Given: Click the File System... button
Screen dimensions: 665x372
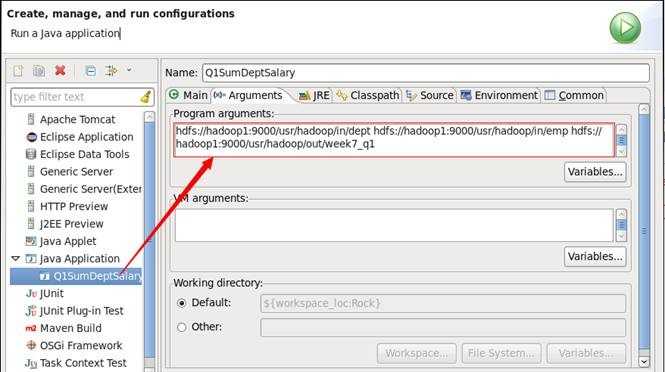Looking at the screenshot, I should click(x=501, y=353).
